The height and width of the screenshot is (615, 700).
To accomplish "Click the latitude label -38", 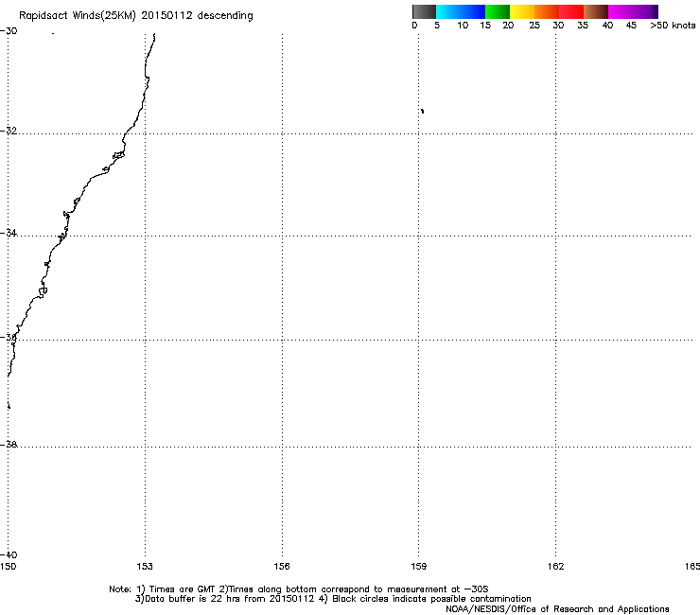I will 9,445.
